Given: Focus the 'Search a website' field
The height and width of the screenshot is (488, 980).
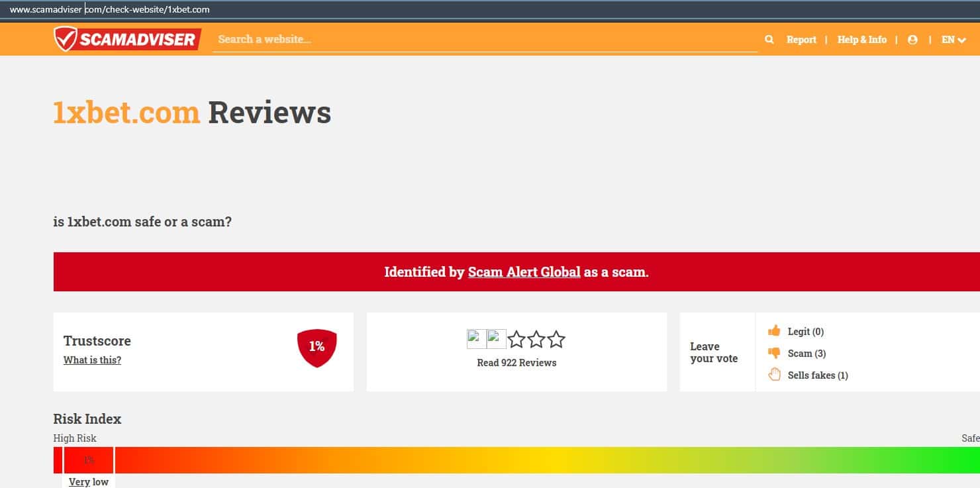Looking at the screenshot, I should click(485, 40).
